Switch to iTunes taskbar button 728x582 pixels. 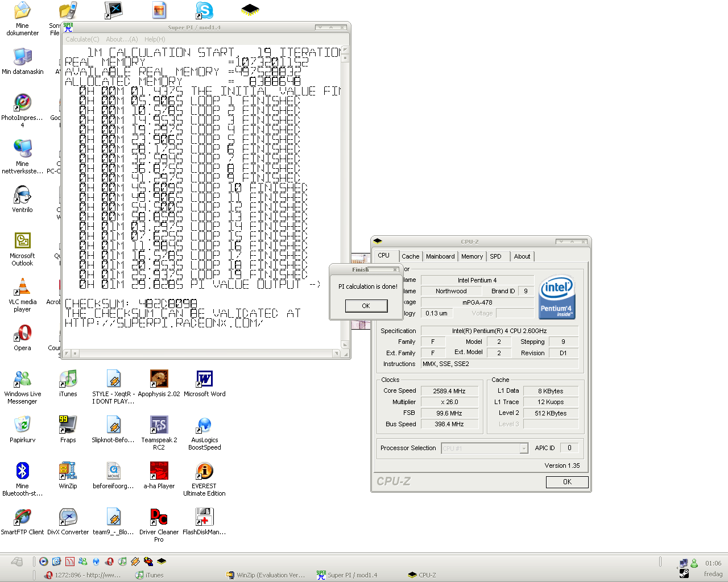pyautogui.click(x=150, y=575)
